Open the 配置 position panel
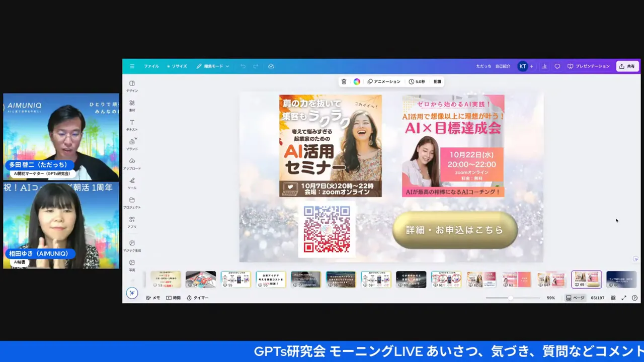 (x=438, y=81)
